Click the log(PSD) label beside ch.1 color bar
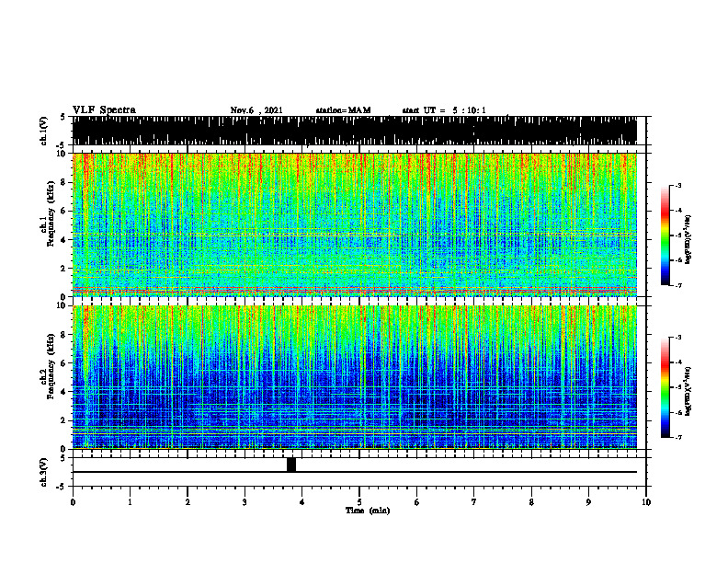 pyautogui.click(x=688, y=239)
